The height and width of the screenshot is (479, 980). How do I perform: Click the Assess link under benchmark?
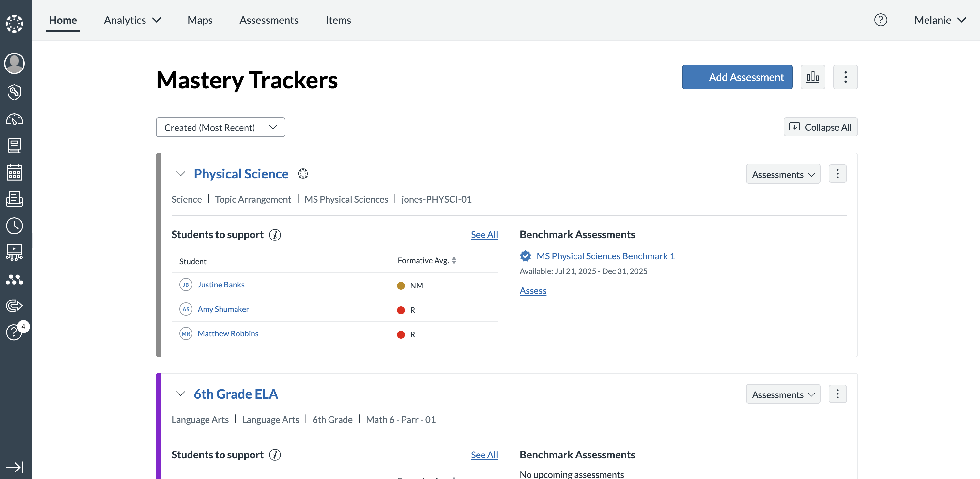click(x=532, y=291)
